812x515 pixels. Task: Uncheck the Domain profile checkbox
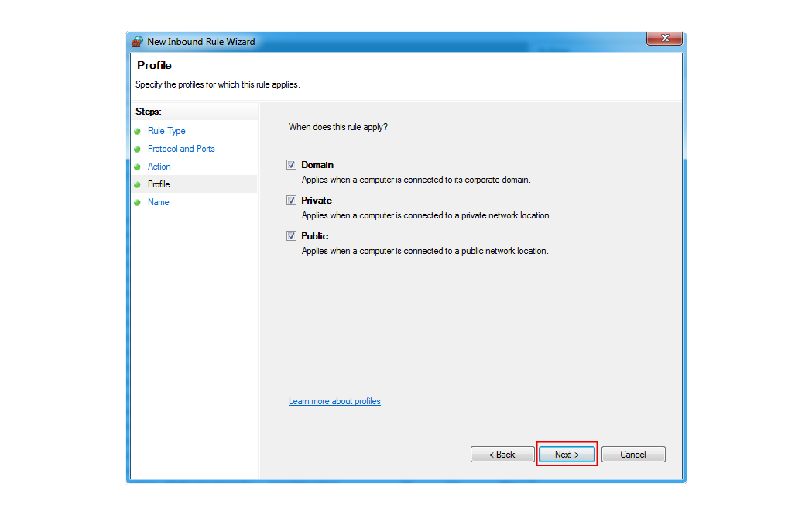click(x=292, y=165)
